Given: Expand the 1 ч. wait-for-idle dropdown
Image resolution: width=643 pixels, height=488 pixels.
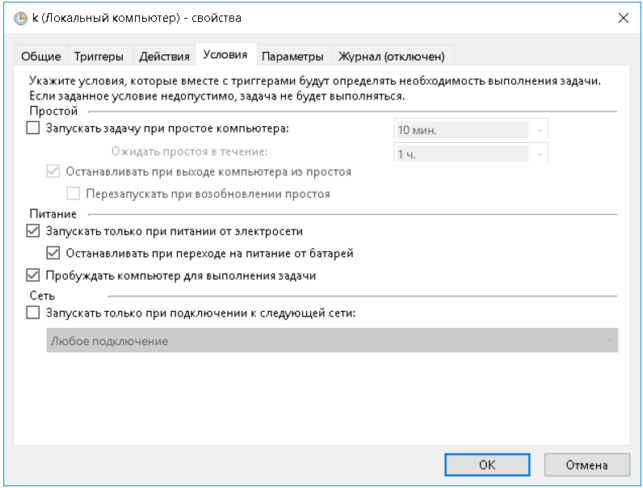Looking at the screenshot, I should click(471, 153).
